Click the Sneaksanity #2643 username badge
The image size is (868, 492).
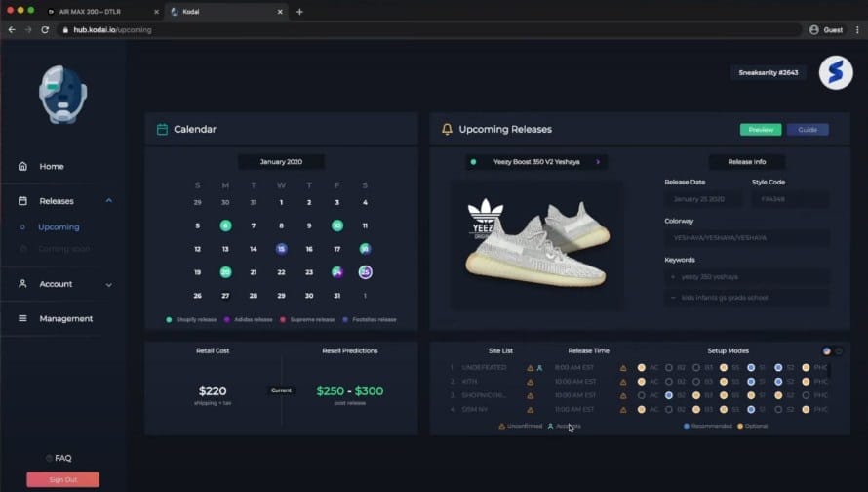click(x=769, y=72)
